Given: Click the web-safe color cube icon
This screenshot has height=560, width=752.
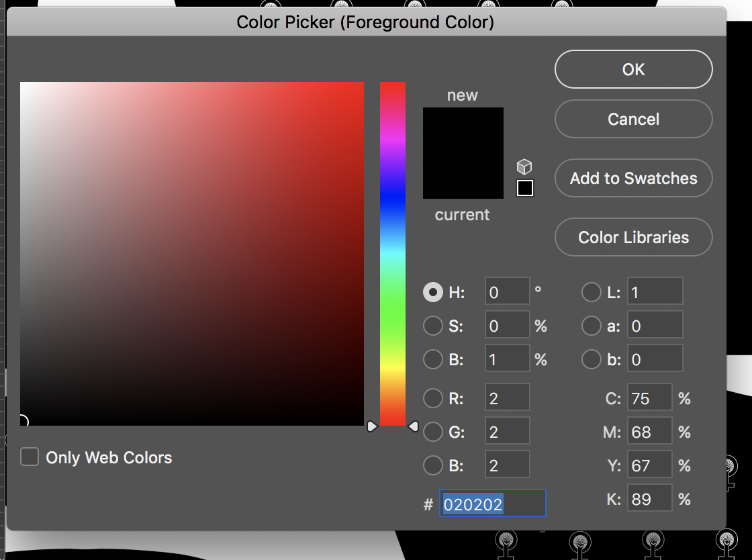Looking at the screenshot, I should [524, 167].
